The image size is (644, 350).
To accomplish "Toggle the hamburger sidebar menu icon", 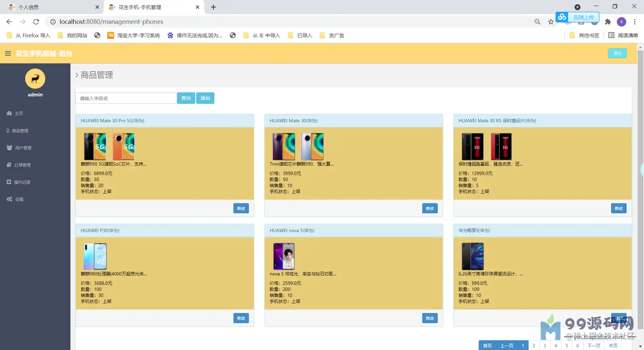I will [8, 53].
